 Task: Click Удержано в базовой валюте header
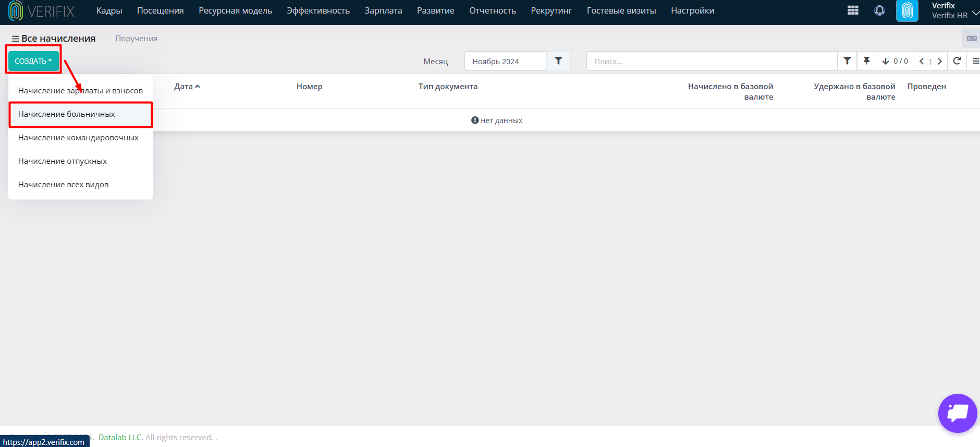[854, 92]
